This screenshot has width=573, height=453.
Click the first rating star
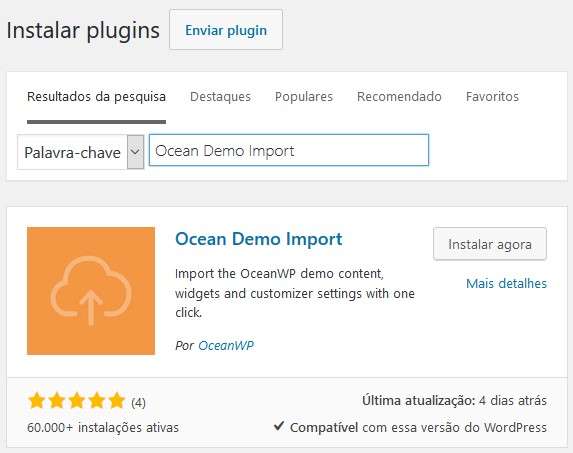pyautogui.click(x=37, y=401)
